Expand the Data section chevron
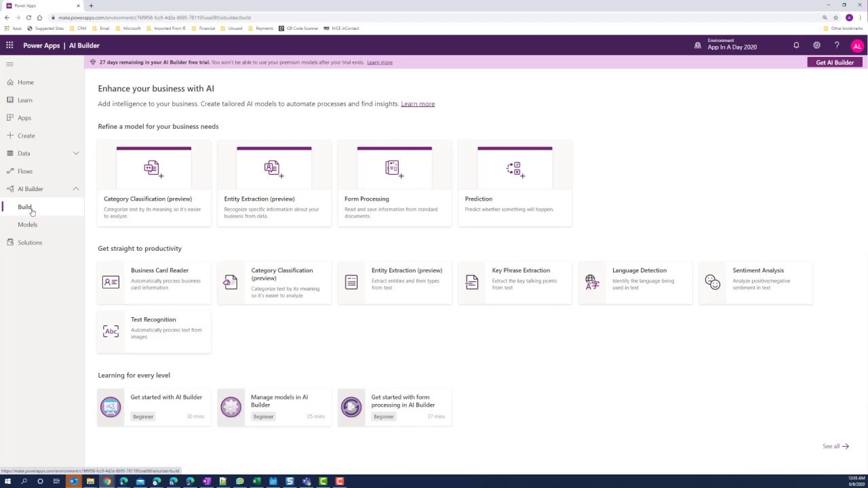Viewport: 868px width, 488px height. point(76,153)
